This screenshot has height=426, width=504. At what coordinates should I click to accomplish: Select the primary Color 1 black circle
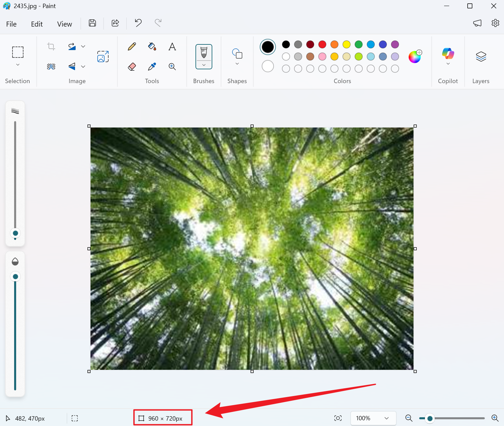pos(268,47)
